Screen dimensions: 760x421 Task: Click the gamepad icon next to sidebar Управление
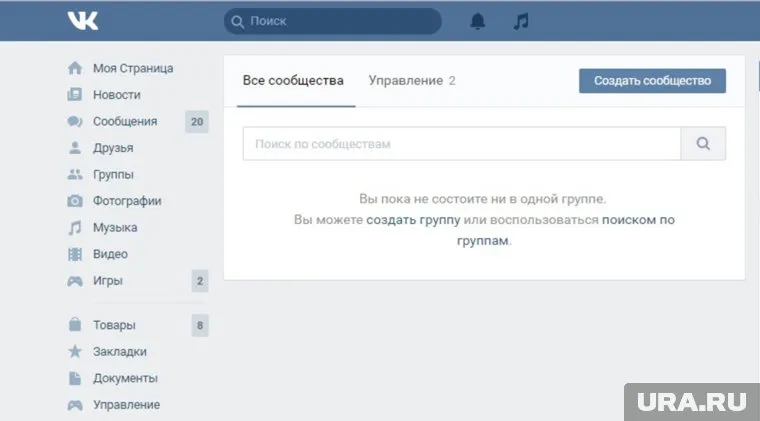point(75,405)
